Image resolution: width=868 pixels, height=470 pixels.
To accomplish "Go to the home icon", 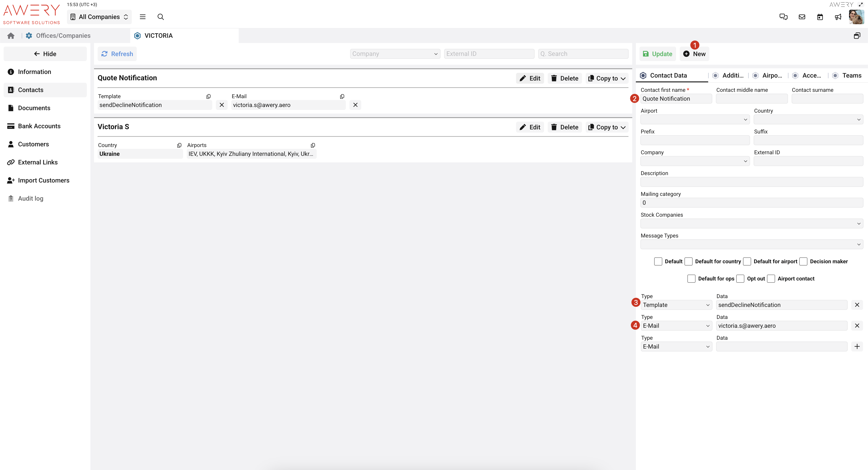I will pyautogui.click(x=11, y=36).
